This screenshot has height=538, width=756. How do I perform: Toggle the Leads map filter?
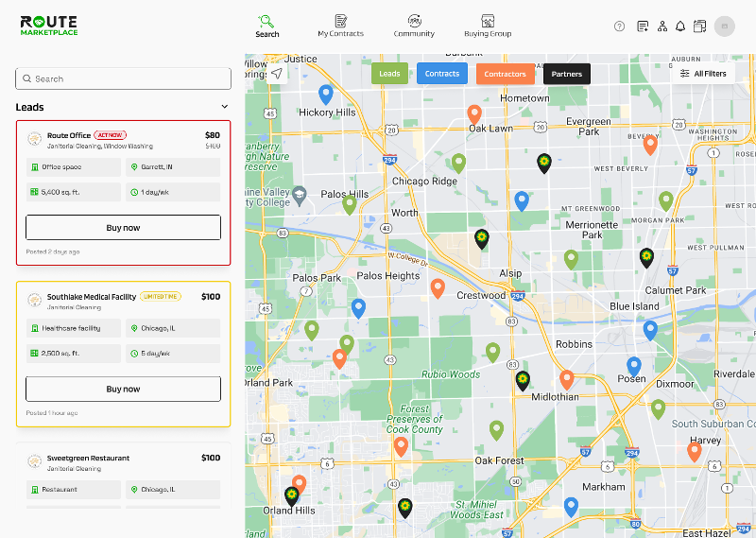pyautogui.click(x=389, y=74)
